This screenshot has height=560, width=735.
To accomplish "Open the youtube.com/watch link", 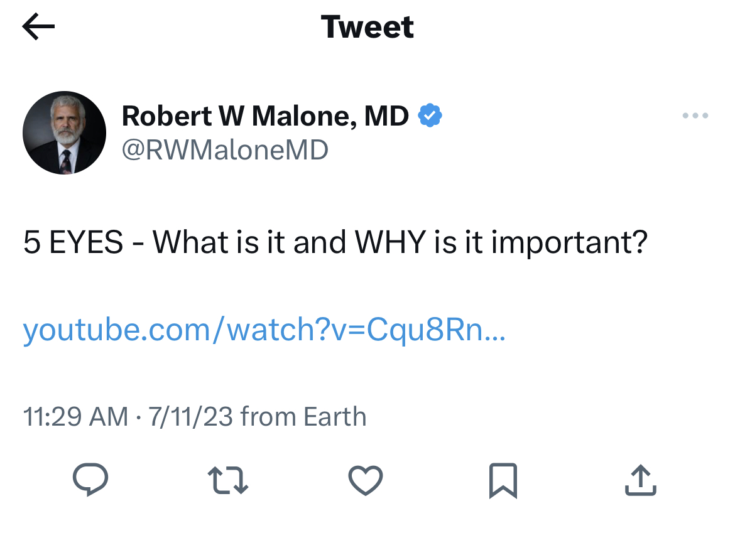I will pos(264,330).
